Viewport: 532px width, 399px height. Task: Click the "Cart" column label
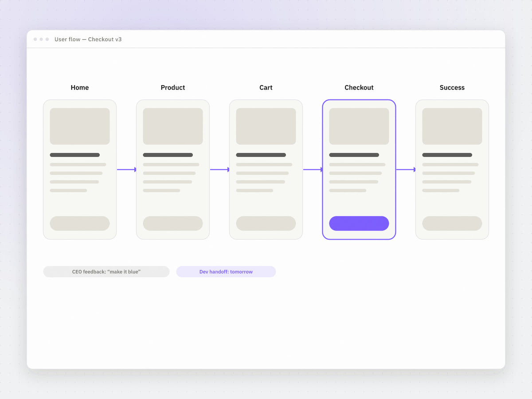tap(266, 88)
